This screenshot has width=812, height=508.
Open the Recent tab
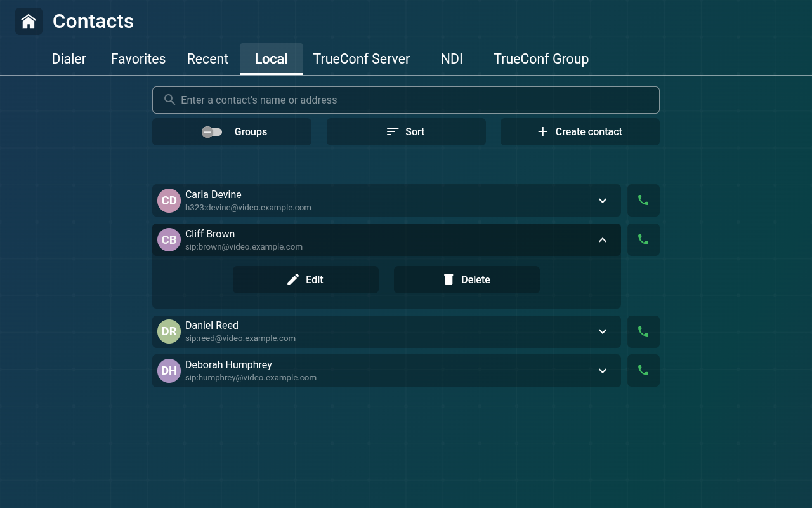(207, 58)
